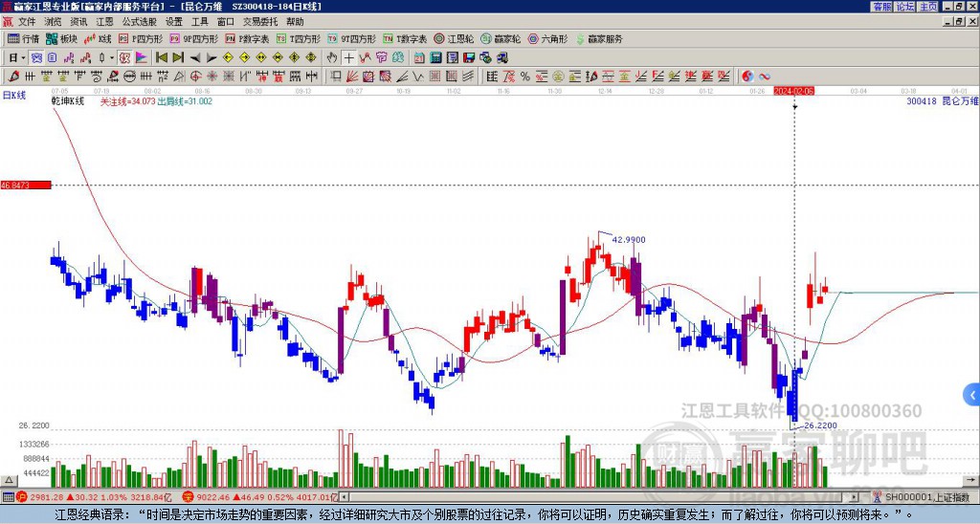980x524 pixels.
Task: Open the 江恩 menu
Action: click(104, 22)
